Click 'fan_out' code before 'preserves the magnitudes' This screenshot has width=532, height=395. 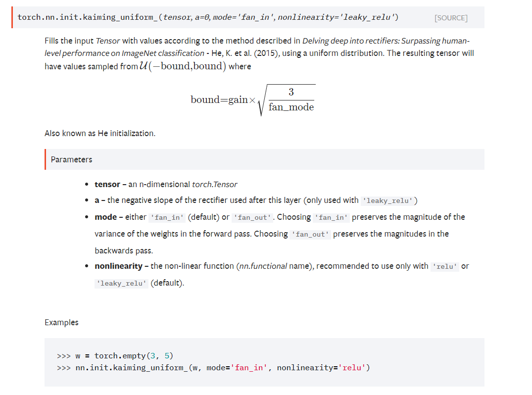(310, 234)
